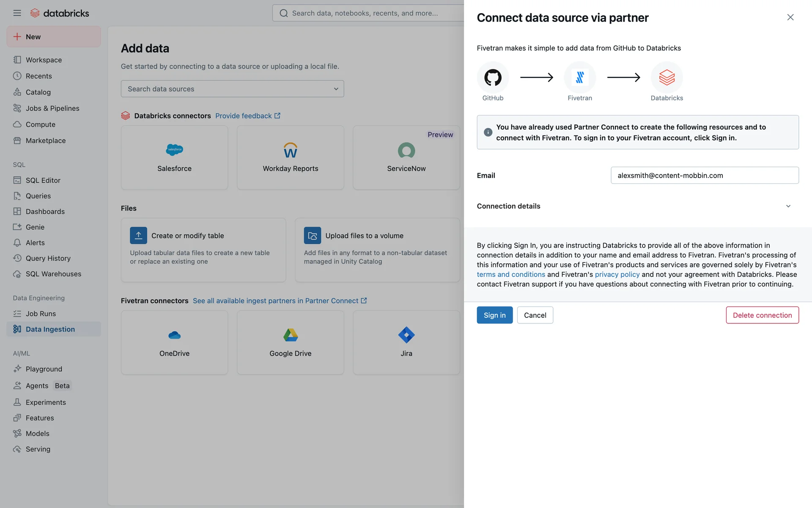Open the Data Ingestion menu item

(x=50, y=329)
